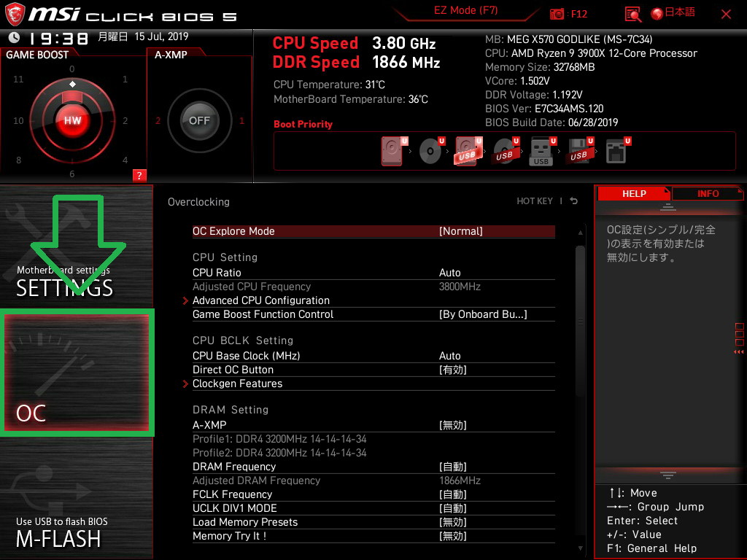Click Adjusted DRAM Frequency 1866MHz value
Image resolution: width=747 pixels, height=560 pixels.
tap(460, 481)
